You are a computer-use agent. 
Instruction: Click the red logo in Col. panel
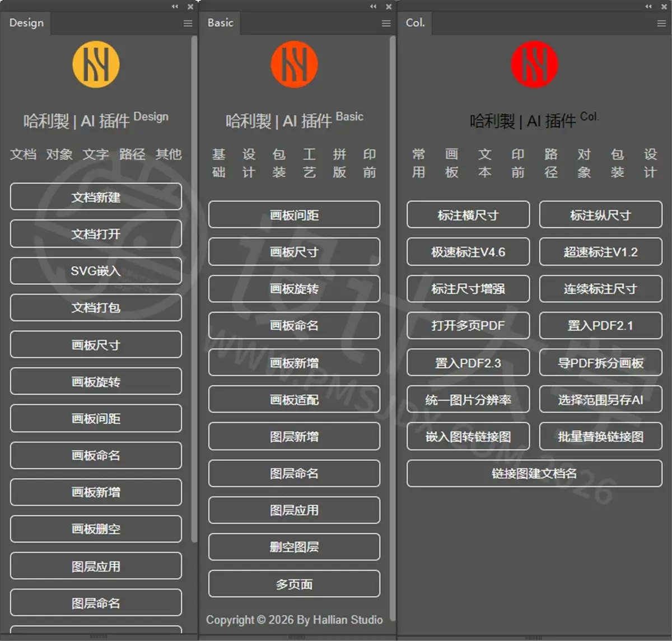[x=535, y=64]
